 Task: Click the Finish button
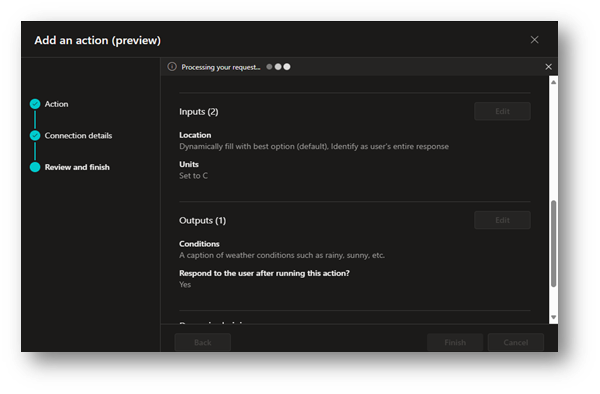click(455, 342)
